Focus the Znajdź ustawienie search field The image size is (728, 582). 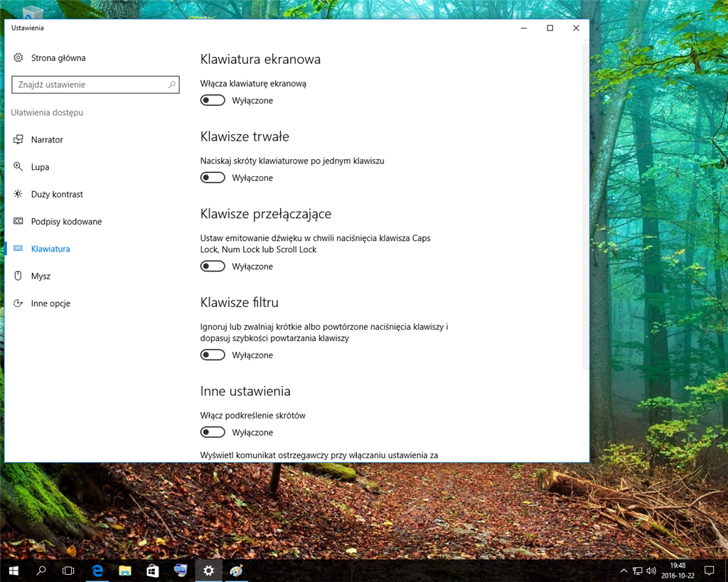[95, 85]
